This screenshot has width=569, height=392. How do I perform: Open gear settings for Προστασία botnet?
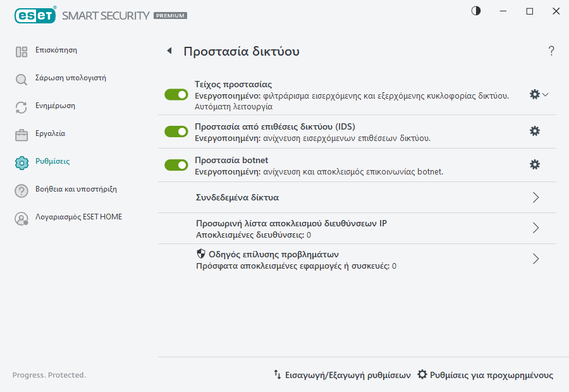[535, 164]
